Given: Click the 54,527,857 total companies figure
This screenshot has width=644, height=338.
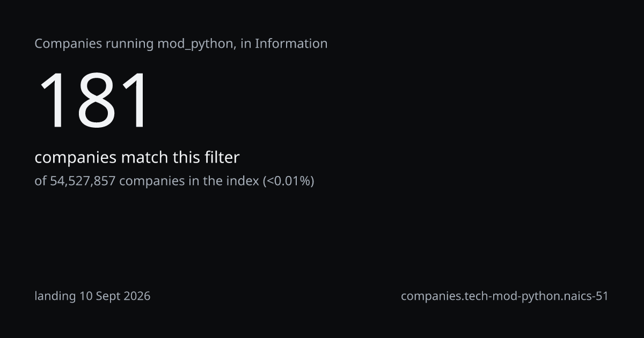Looking at the screenshot, I should coord(83,181).
